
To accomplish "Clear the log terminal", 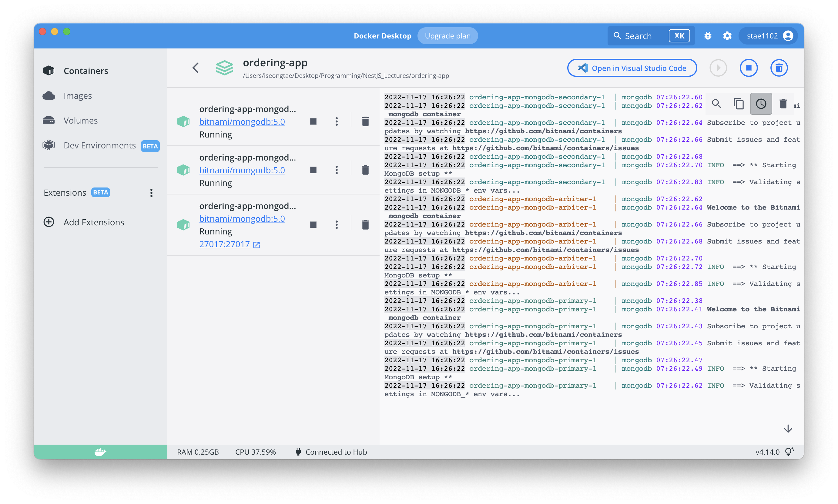I will [x=783, y=104].
